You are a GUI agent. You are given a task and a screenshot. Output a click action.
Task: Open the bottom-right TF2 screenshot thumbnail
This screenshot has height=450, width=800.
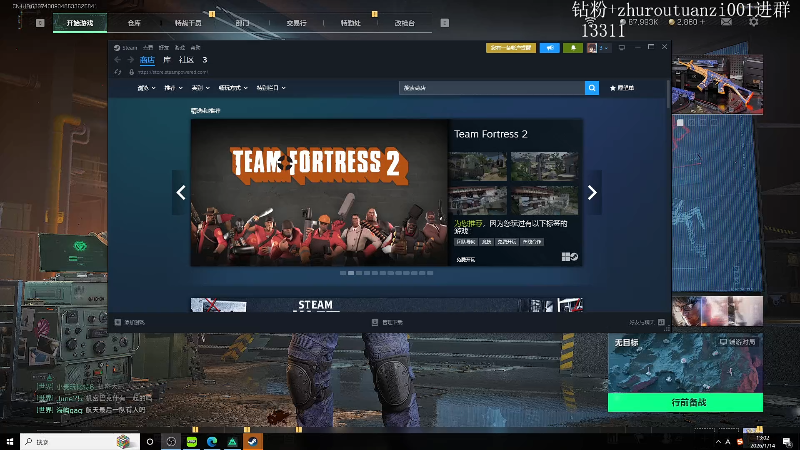tap(544, 200)
